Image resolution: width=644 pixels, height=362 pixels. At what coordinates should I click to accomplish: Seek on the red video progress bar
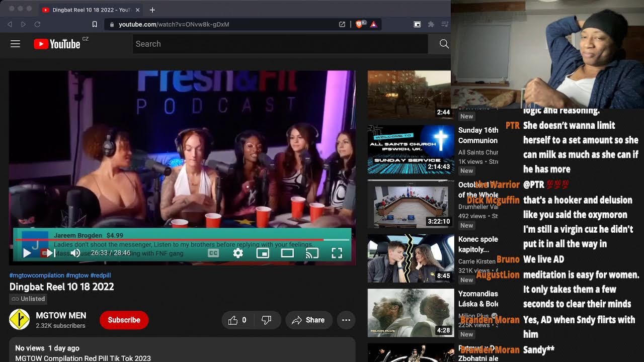point(183,240)
